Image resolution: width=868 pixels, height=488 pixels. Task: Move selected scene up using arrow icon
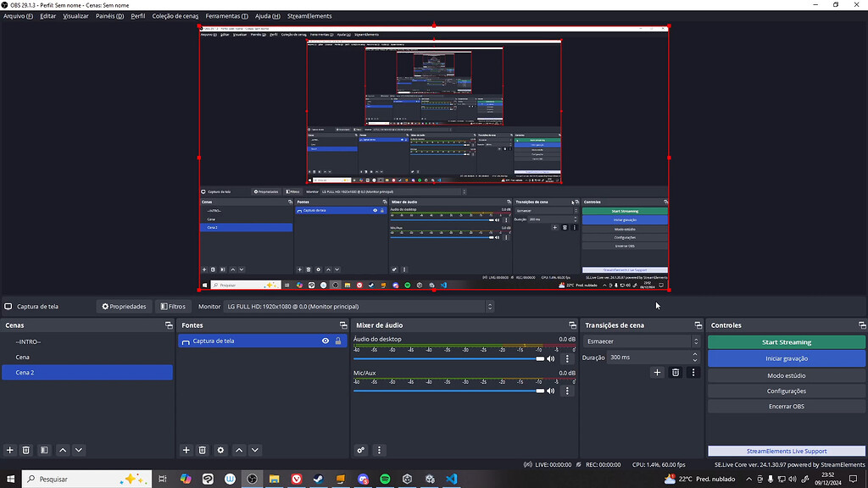tap(63, 450)
